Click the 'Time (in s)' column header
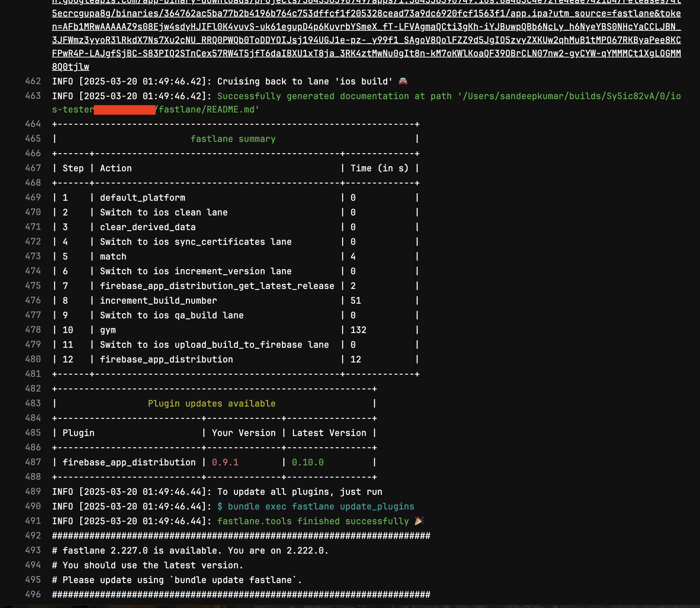Viewport: 700px width, 608px height. [379, 168]
